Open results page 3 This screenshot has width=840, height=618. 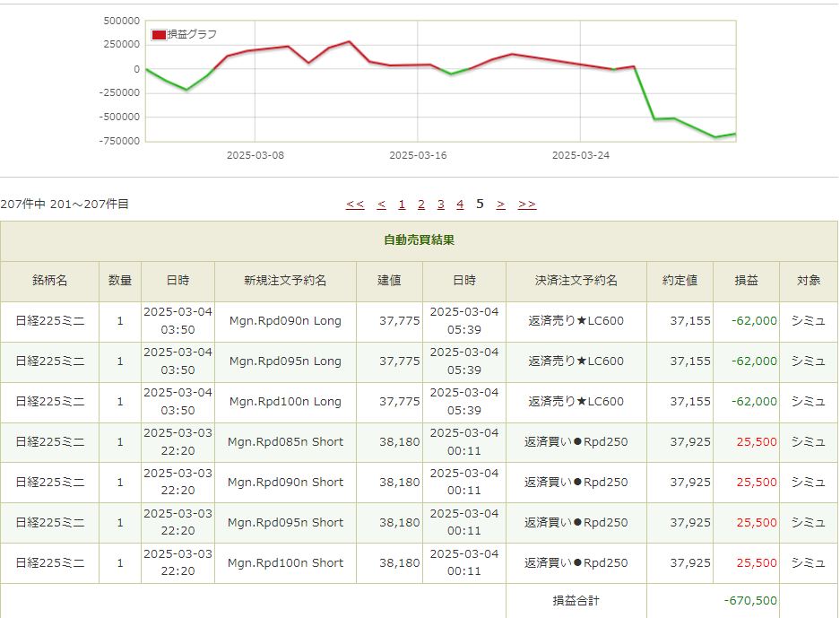click(440, 205)
